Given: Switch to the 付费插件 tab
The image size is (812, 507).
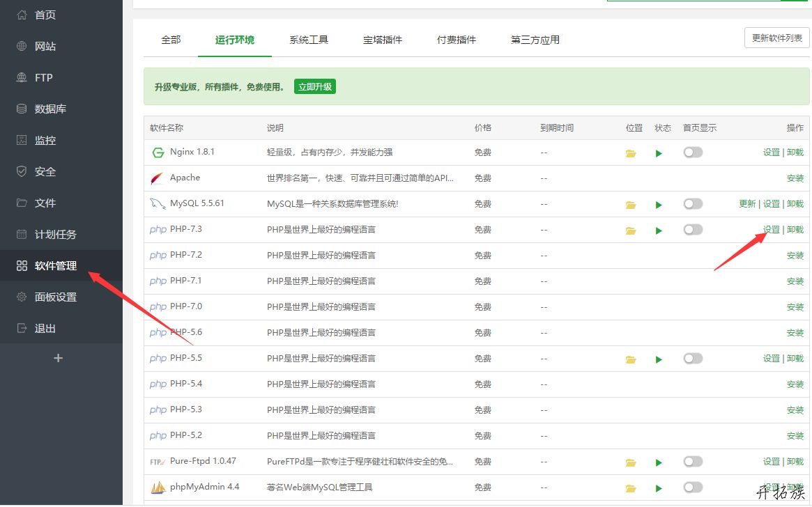Looking at the screenshot, I should point(457,40).
